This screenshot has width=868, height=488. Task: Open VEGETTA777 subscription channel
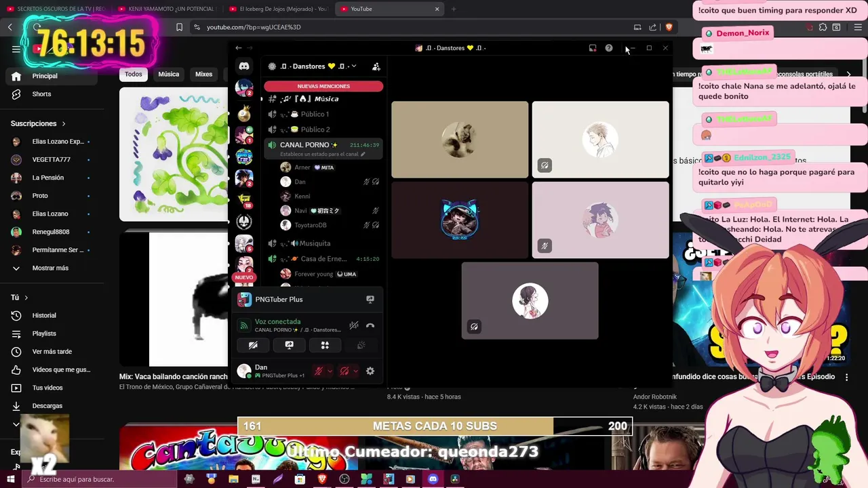[53, 160]
